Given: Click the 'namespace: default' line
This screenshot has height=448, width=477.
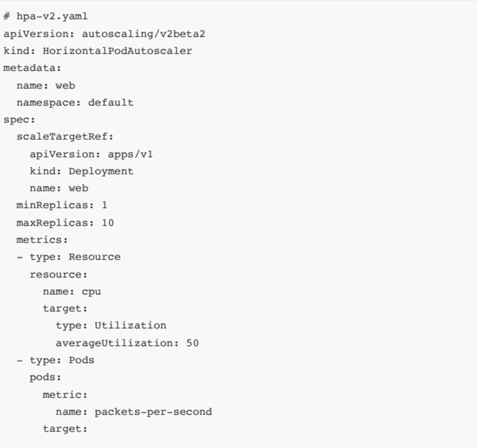Looking at the screenshot, I should pyautogui.click(x=75, y=102).
